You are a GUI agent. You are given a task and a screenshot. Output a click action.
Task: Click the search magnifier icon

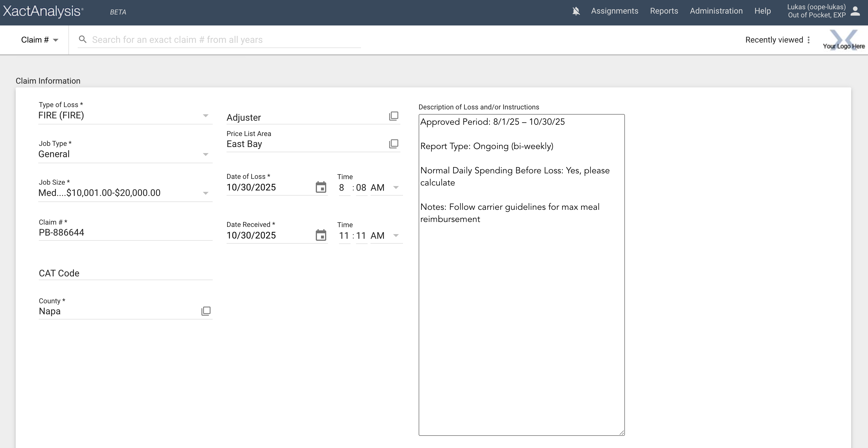pyautogui.click(x=83, y=39)
